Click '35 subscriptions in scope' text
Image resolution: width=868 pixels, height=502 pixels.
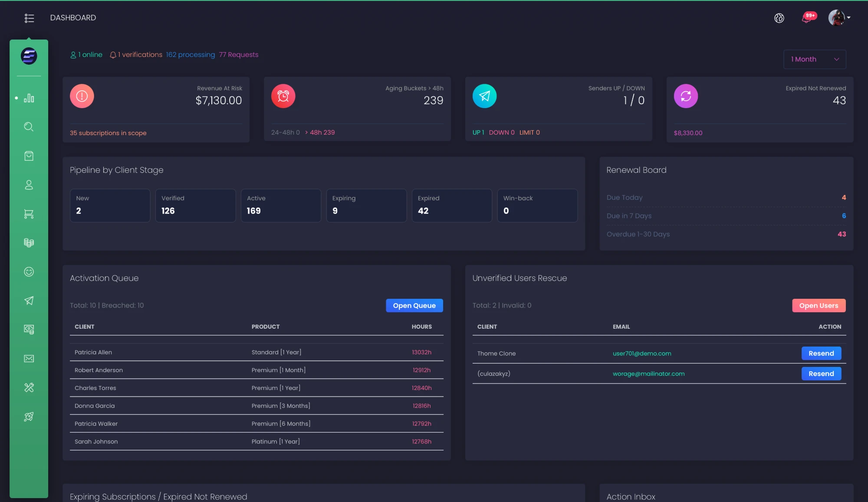point(108,133)
